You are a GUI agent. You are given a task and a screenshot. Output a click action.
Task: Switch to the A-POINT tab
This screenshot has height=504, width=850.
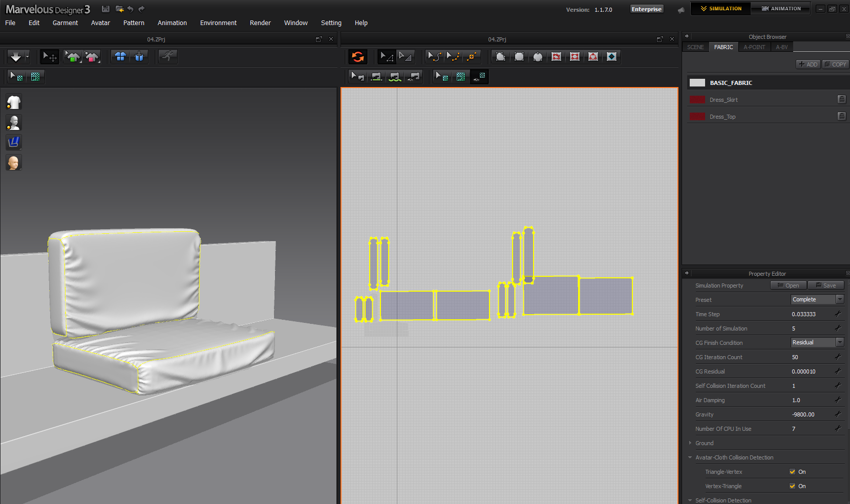[754, 47]
